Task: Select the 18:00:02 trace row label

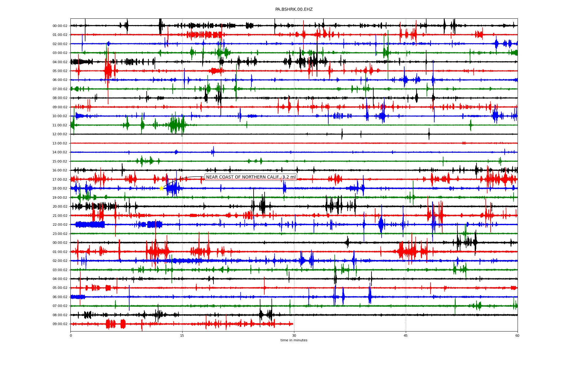Action: coord(60,189)
